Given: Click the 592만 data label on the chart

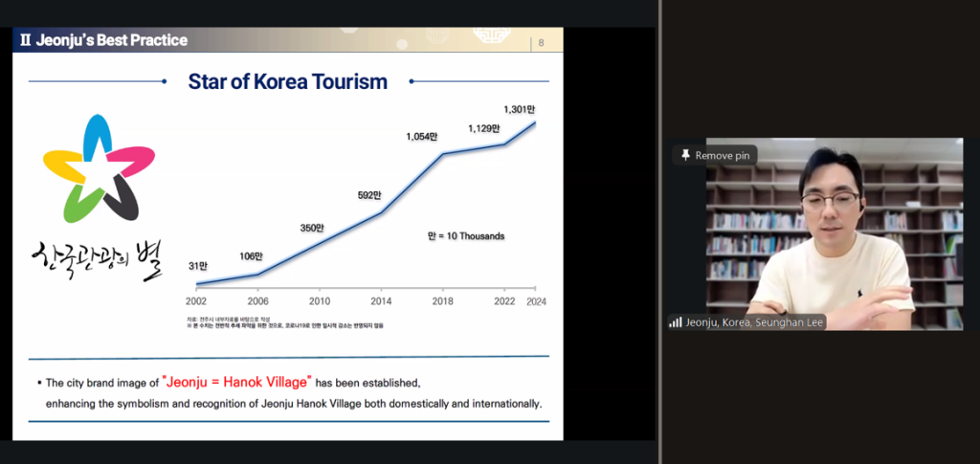Looking at the screenshot, I should click(368, 197).
